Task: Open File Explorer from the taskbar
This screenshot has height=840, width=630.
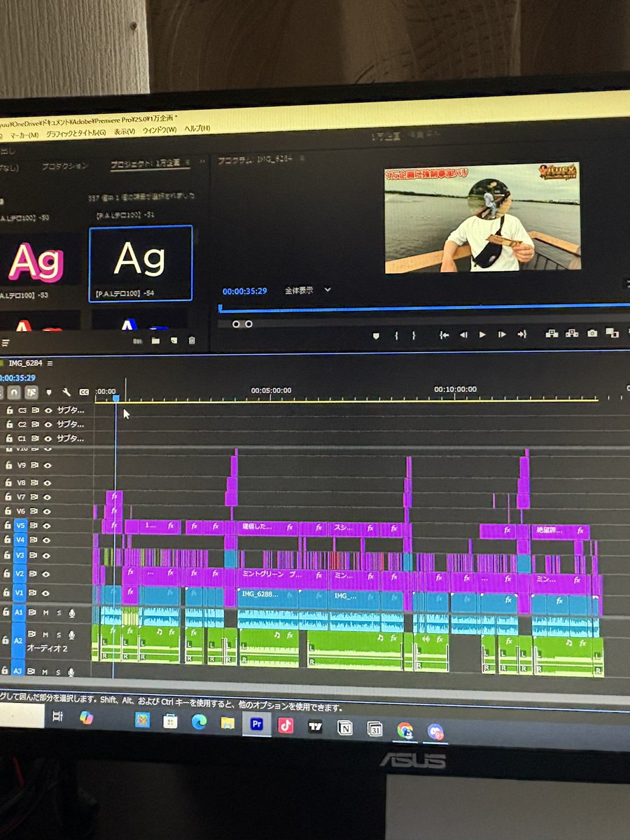Action: [227, 722]
